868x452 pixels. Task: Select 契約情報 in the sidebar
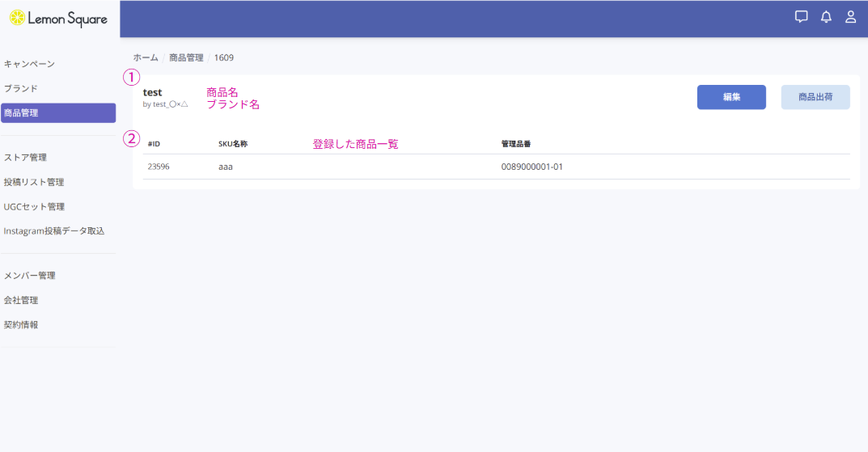[x=21, y=325]
